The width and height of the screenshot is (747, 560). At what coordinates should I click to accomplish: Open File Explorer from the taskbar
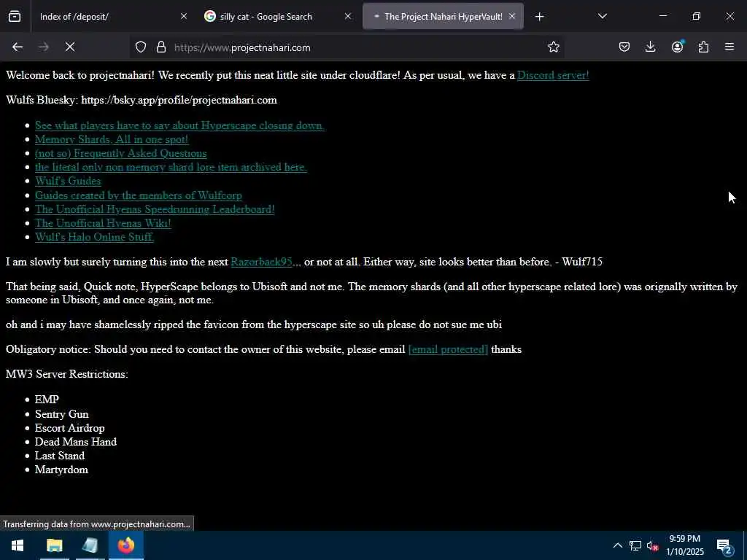(54, 545)
